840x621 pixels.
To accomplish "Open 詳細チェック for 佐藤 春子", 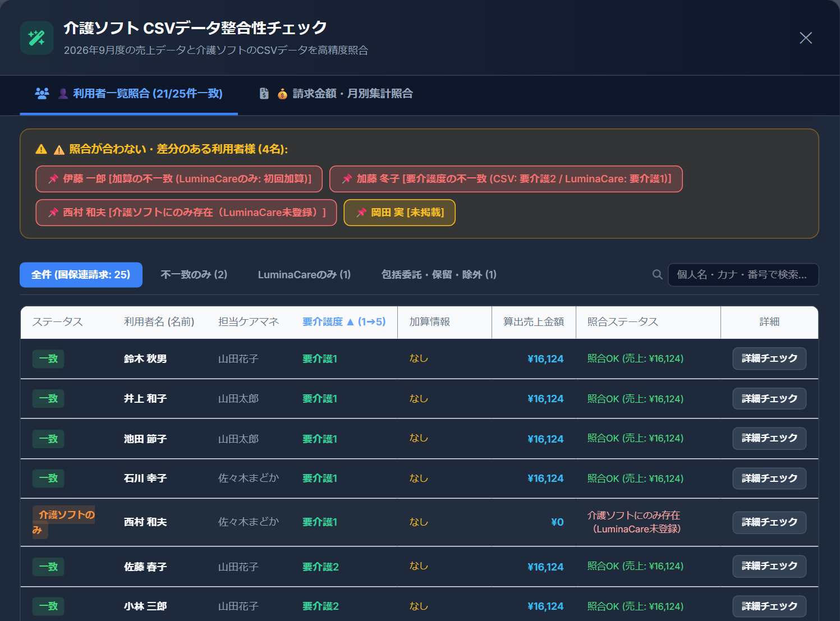I will (769, 566).
